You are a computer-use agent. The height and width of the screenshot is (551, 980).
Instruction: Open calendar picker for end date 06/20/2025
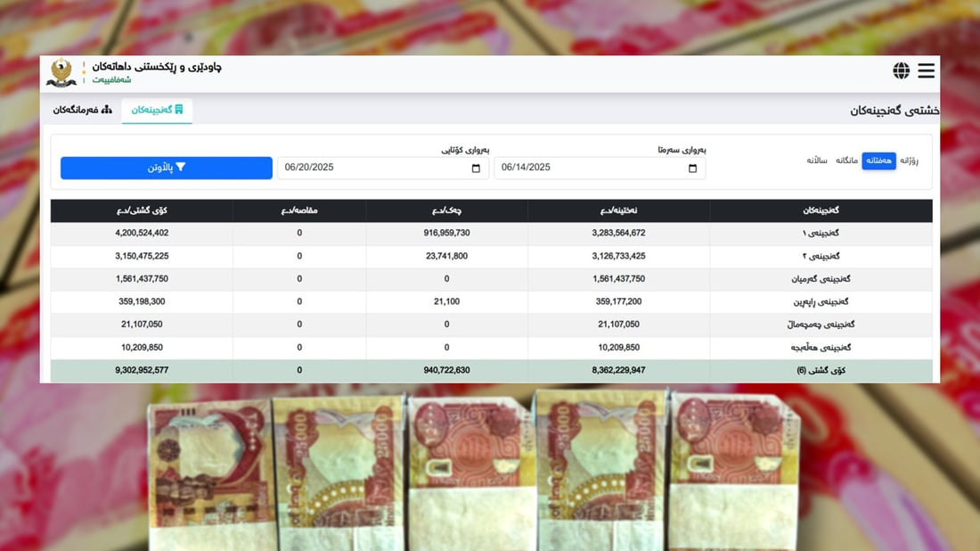click(477, 168)
